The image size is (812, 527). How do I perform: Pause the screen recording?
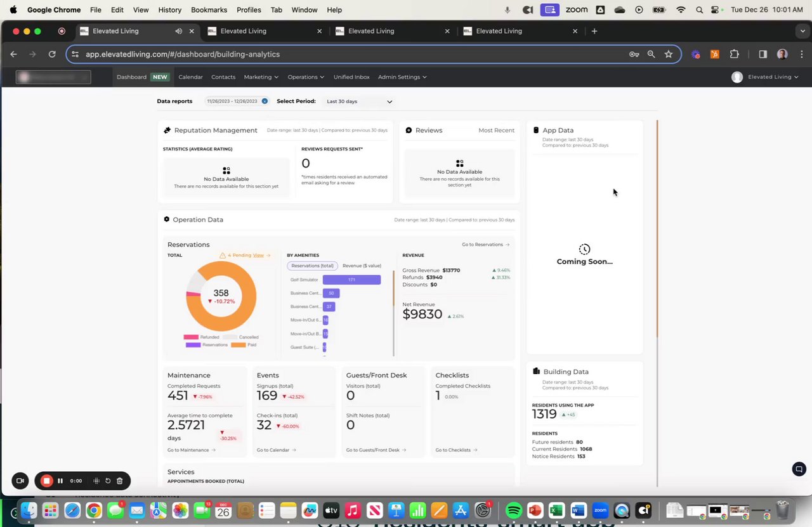coord(60,481)
